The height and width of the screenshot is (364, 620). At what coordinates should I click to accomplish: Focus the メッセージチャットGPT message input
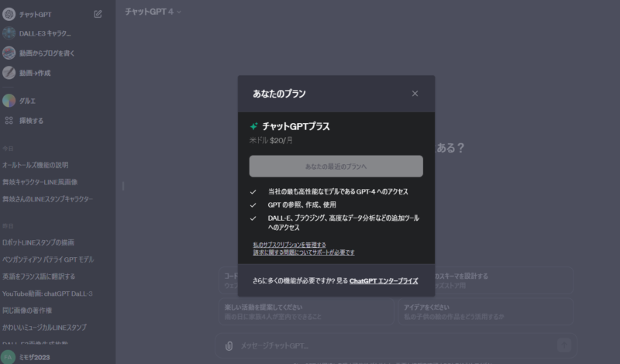pyautogui.click(x=395, y=346)
